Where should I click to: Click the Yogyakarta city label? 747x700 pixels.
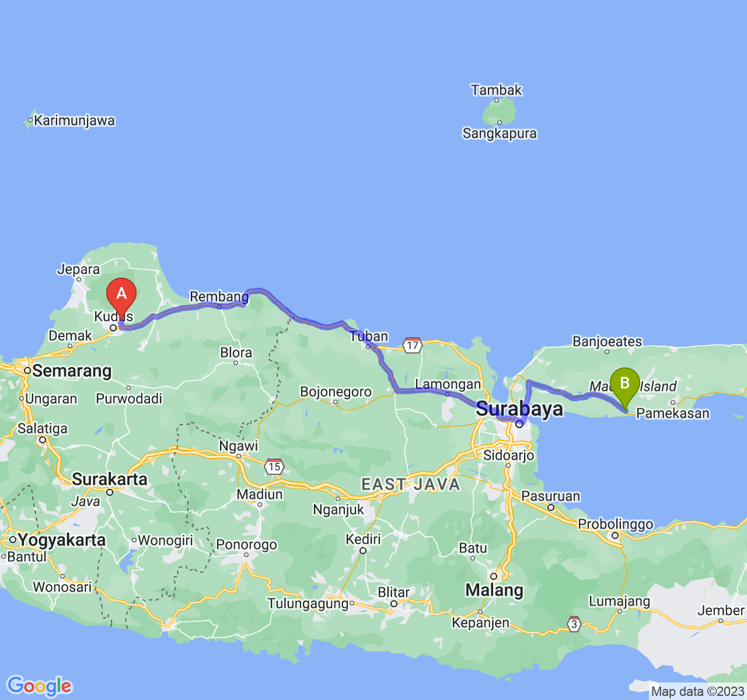pos(62,540)
